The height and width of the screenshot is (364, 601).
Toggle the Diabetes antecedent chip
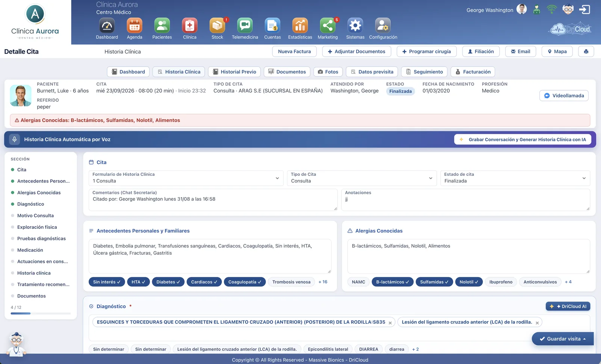(x=168, y=282)
